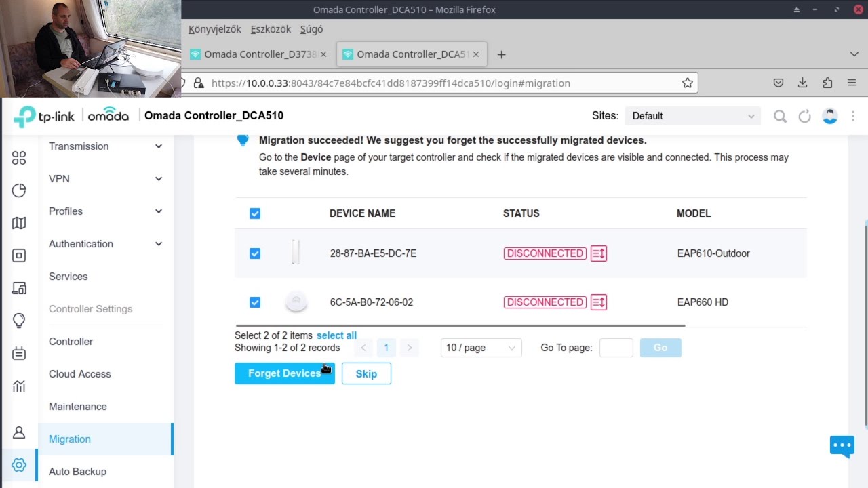Image resolution: width=868 pixels, height=488 pixels.
Task: Expand the Authentication menu section
Action: [106, 244]
